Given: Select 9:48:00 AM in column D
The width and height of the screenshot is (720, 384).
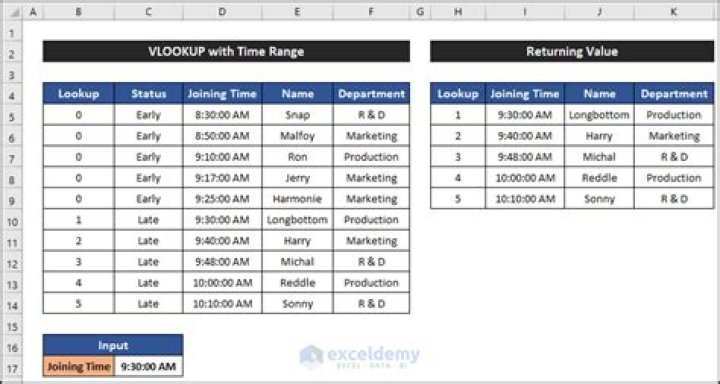Looking at the screenshot, I should click(222, 261).
